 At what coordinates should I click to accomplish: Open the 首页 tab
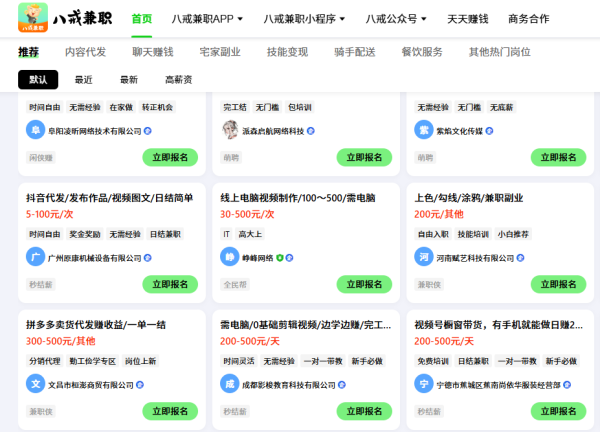tap(142, 19)
